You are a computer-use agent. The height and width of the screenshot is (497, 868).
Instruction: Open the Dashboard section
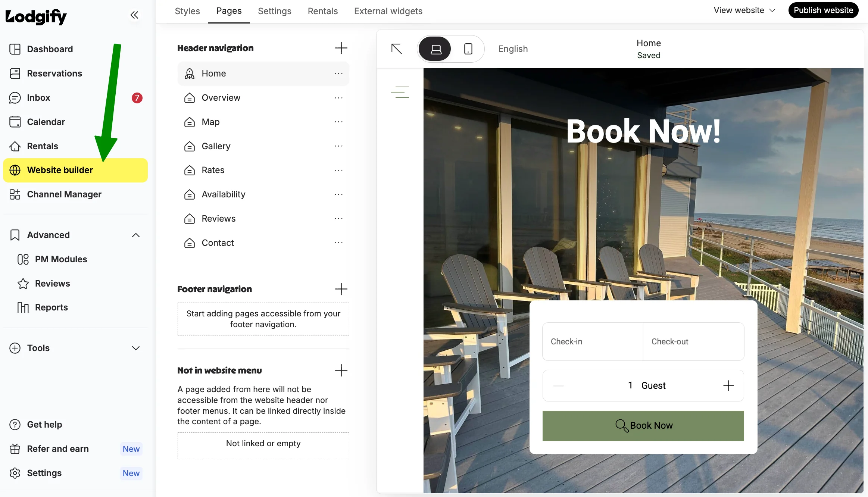click(76, 49)
